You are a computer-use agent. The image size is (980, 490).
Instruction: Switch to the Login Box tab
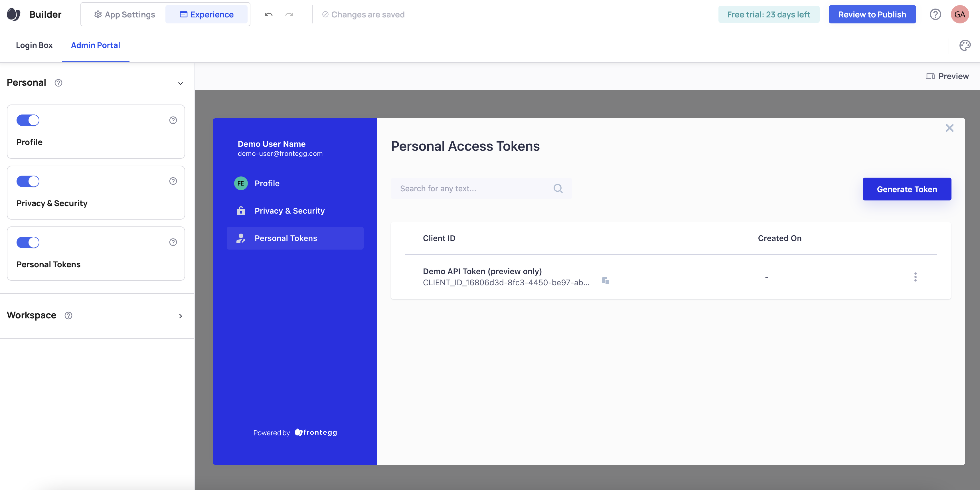34,45
